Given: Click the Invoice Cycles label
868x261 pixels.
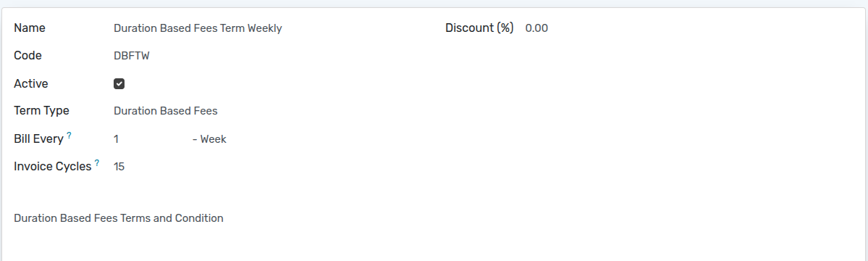Looking at the screenshot, I should [53, 166].
